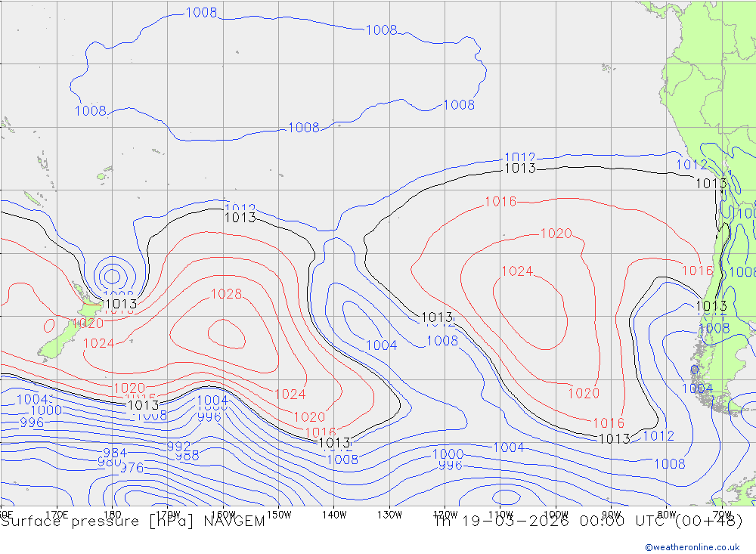The height and width of the screenshot is (554, 756).
Task: Click the 90W longitude axis label
Action: 612,515
